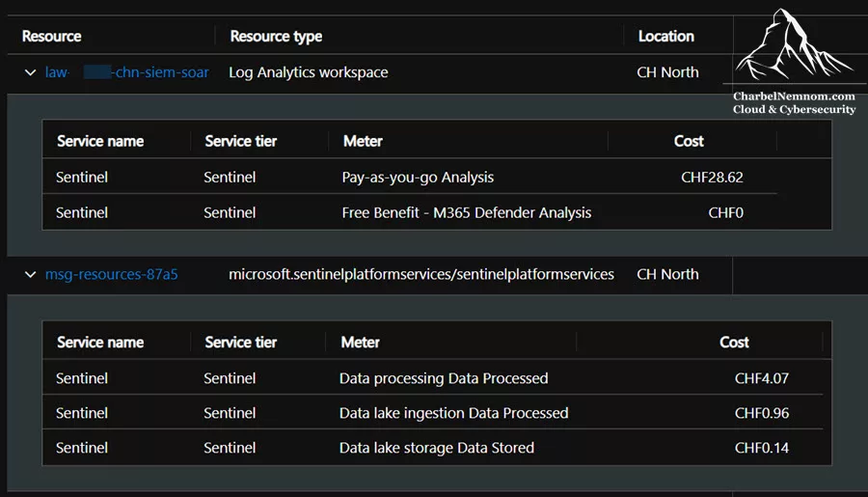Select Service name 'Sentinel' in the Data lake ingestion row

tap(82, 413)
